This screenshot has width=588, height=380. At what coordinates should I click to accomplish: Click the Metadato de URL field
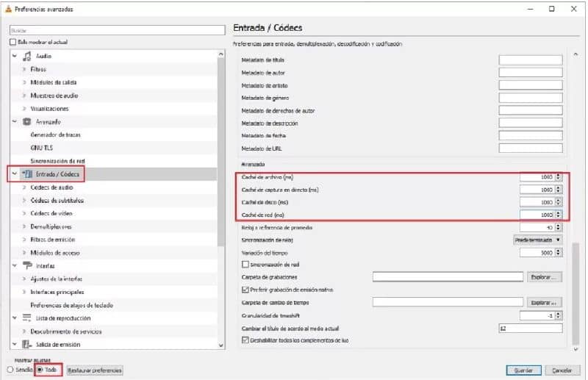(531, 148)
